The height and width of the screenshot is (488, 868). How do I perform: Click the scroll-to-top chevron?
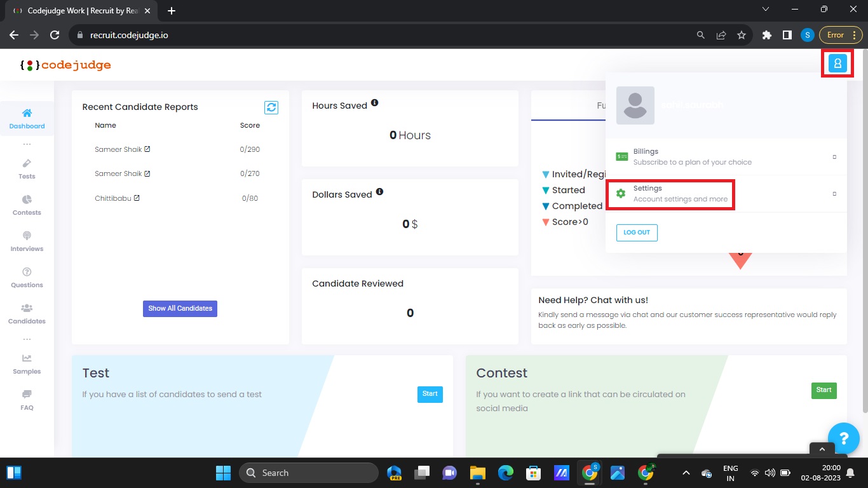point(822,449)
